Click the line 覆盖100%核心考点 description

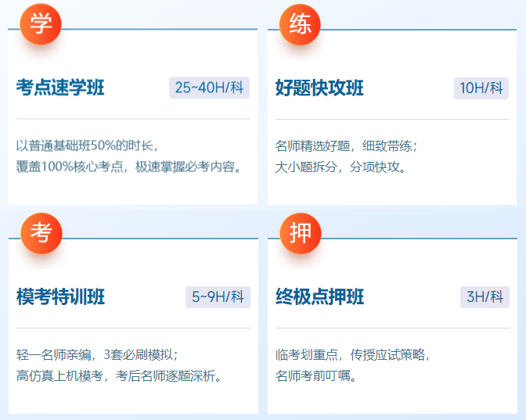(129, 167)
